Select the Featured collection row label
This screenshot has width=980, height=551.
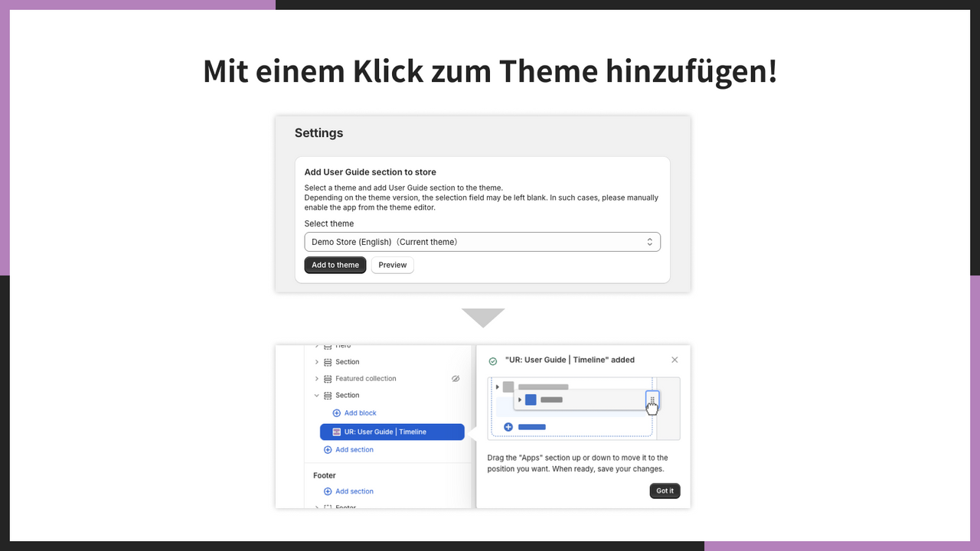(x=366, y=379)
